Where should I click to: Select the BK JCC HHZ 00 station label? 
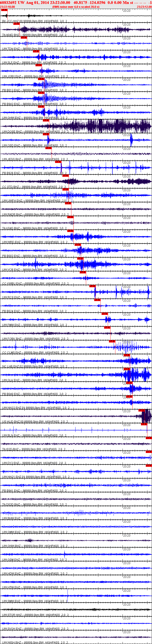35,21
